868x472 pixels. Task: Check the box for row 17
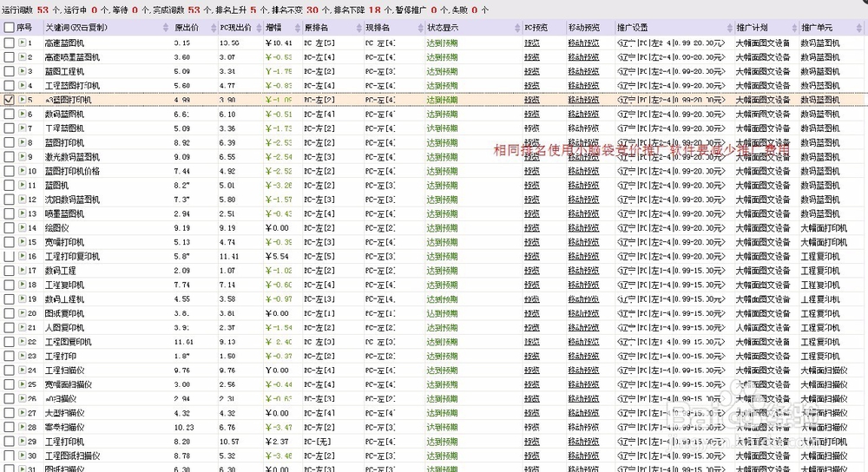pos(9,271)
